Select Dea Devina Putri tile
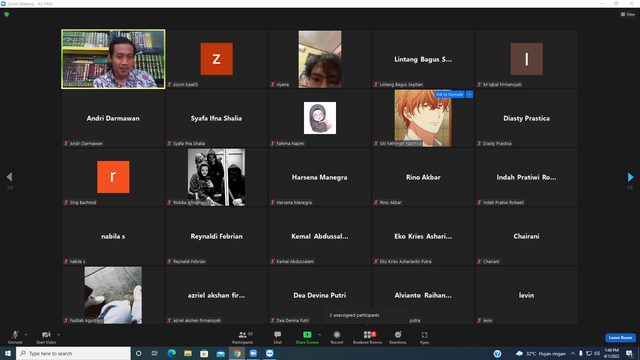Image resolution: width=640 pixels, height=360 pixels. (320, 295)
